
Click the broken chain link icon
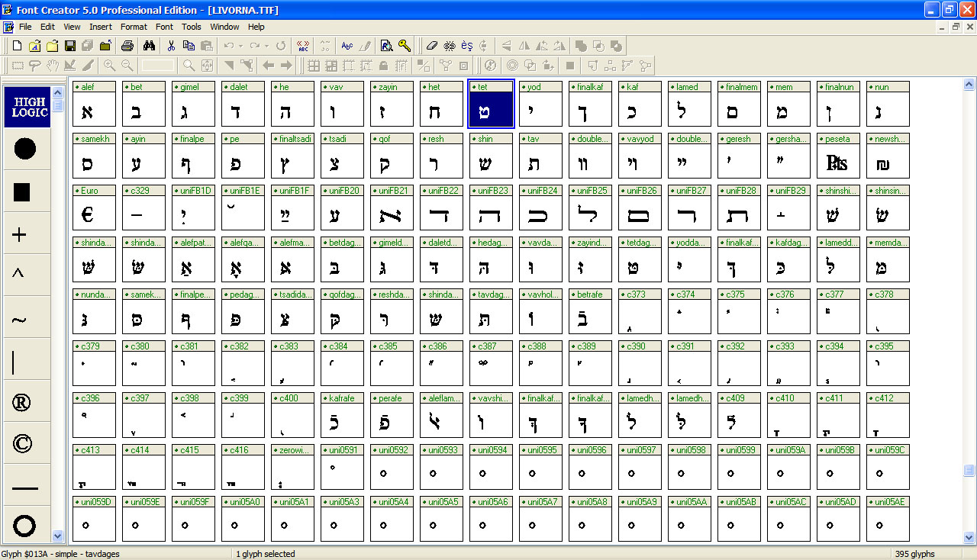(450, 46)
